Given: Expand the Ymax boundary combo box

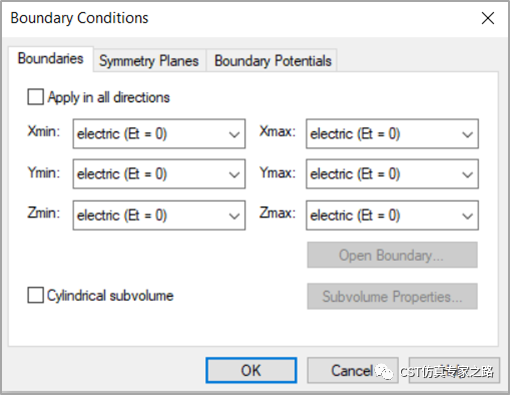Looking at the screenshot, I should click(x=392, y=174).
